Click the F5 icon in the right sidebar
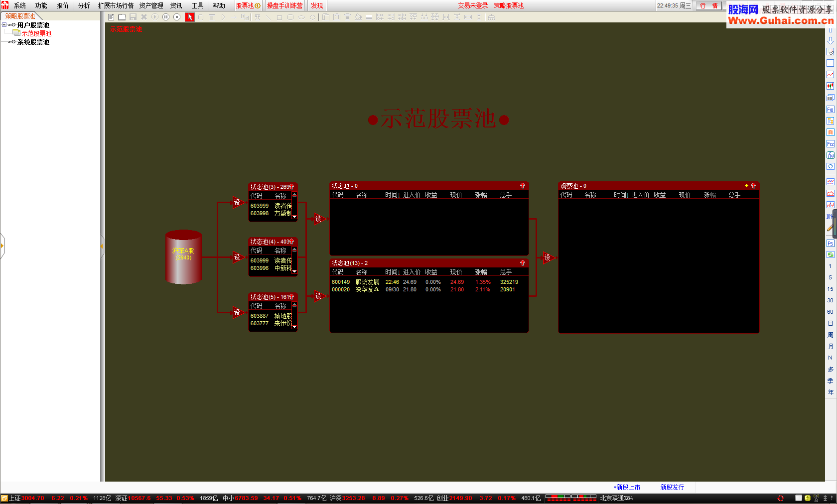This screenshot has width=837, height=504. pos(831,244)
